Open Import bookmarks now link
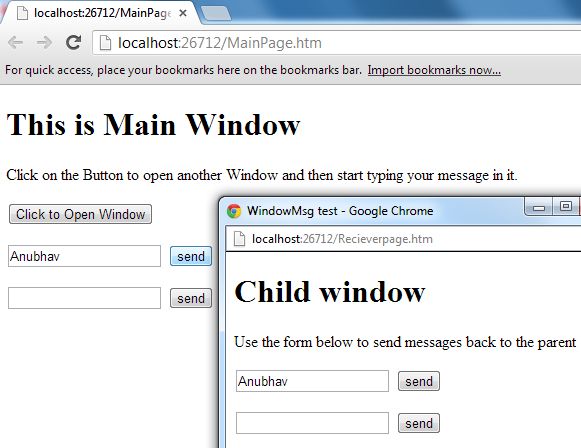Screen dimensions: 581x448 (434, 70)
